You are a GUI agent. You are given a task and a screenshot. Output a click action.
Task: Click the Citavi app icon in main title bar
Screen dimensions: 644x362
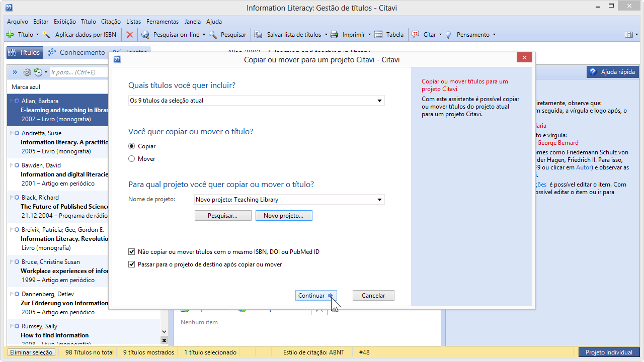[x=9, y=8]
